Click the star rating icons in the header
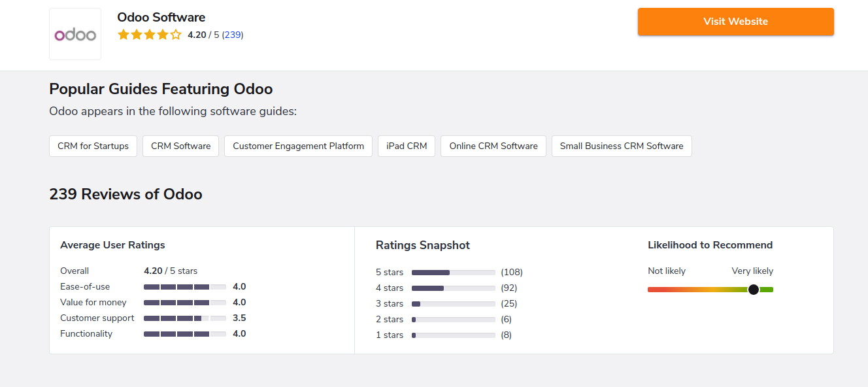Image resolution: width=868 pixels, height=387 pixels. point(150,35)
